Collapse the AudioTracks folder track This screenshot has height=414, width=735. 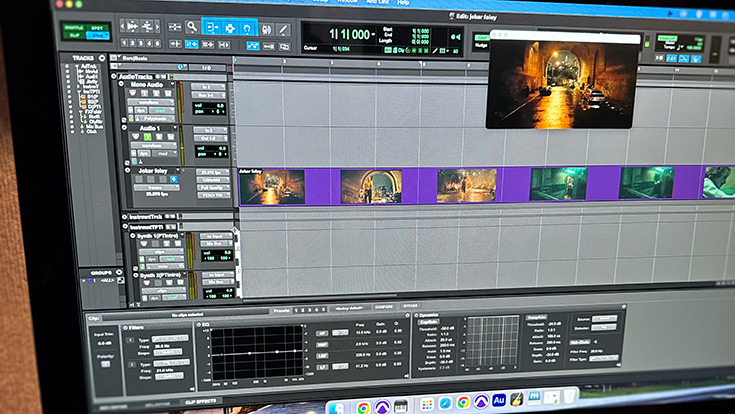(113, 75)
